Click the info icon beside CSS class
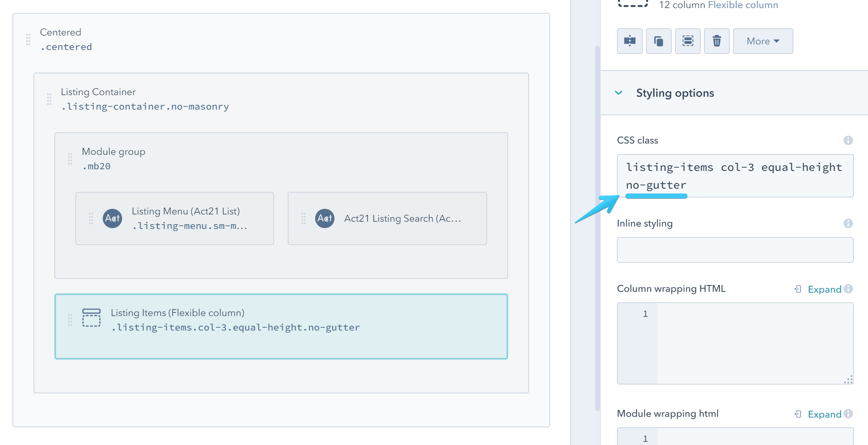 tap(848, 140)
